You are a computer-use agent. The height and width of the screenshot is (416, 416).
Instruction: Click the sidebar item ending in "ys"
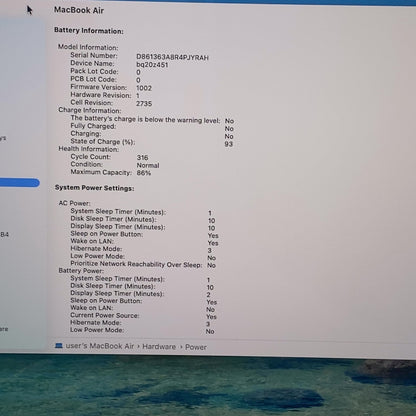(3, 138)
